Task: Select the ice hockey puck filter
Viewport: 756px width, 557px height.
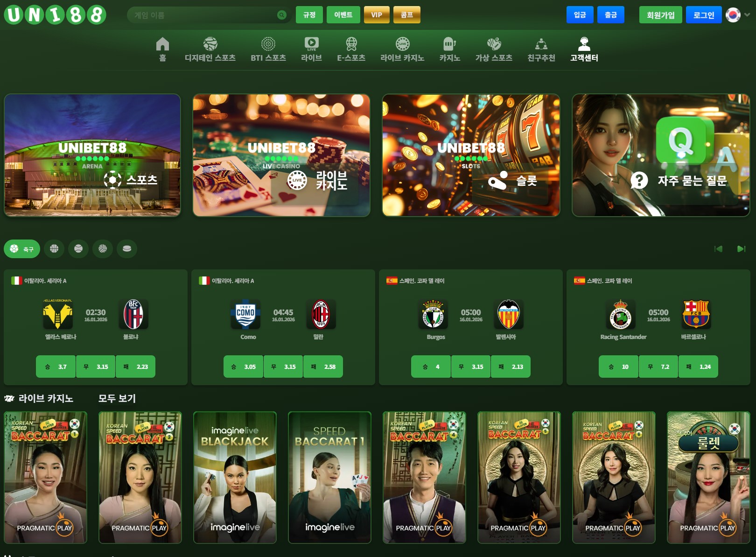Action: [x=127, y=249]
